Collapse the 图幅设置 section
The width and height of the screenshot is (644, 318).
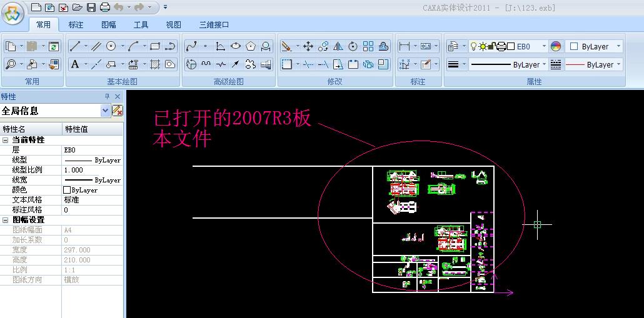pos(6,220)
